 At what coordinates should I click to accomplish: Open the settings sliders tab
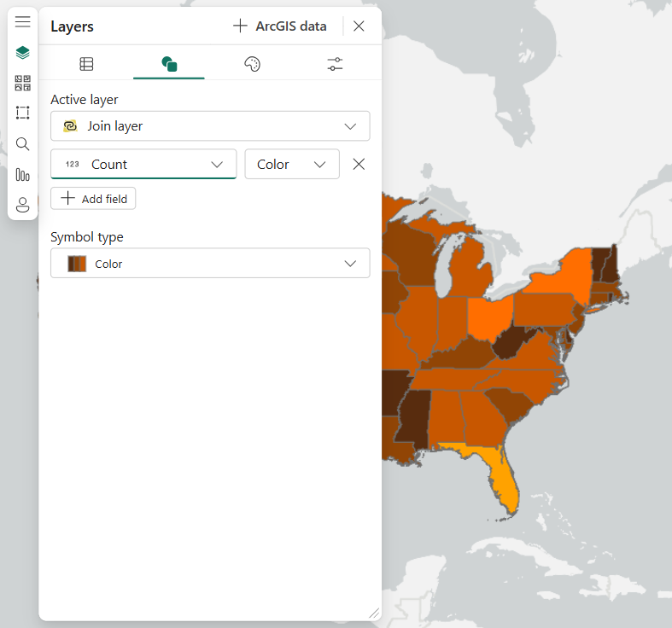(x=335, y=64)
